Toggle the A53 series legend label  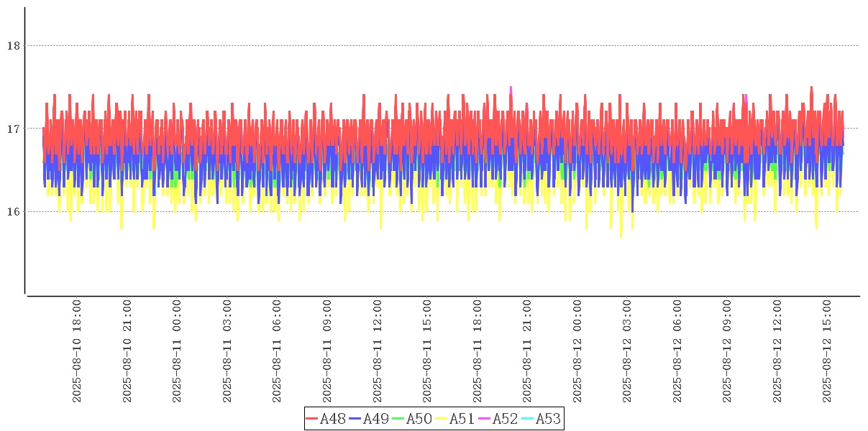tap(548, 419)
